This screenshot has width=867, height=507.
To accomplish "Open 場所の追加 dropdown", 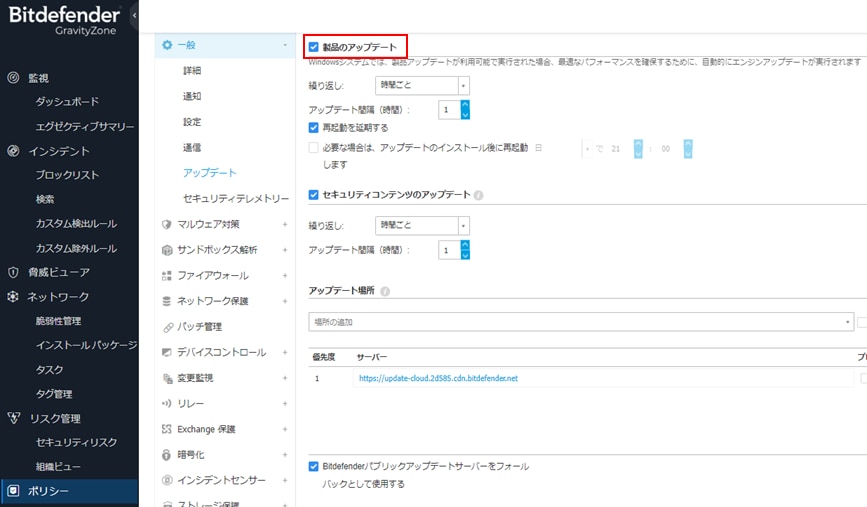I will coord(581,322).
